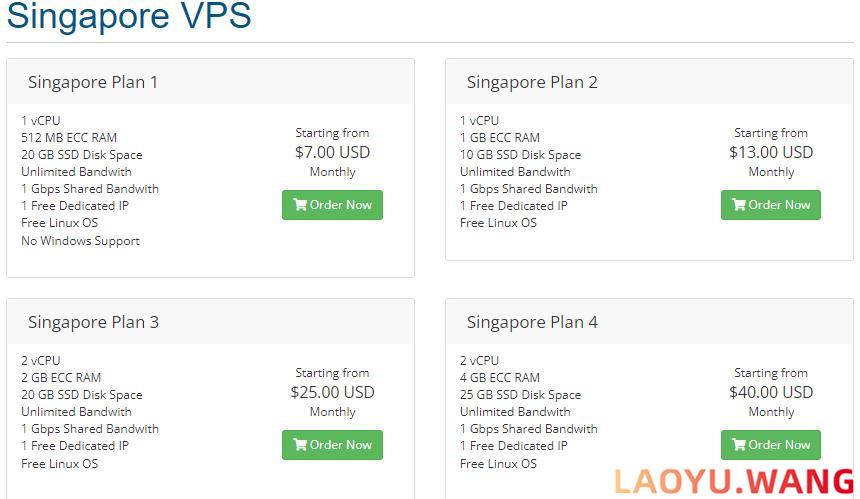Order the $13.00 USD monthly plan

click(771, 205)
